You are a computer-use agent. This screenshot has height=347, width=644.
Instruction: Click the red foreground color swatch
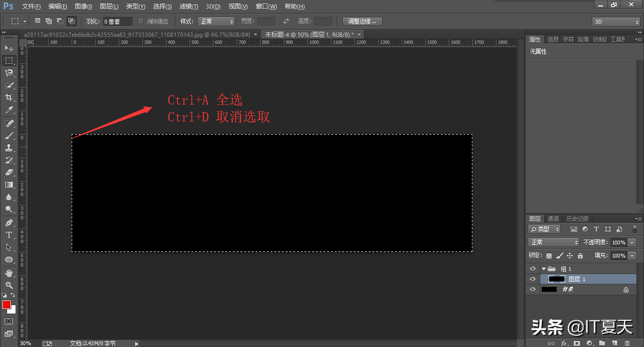pos(7,305)
